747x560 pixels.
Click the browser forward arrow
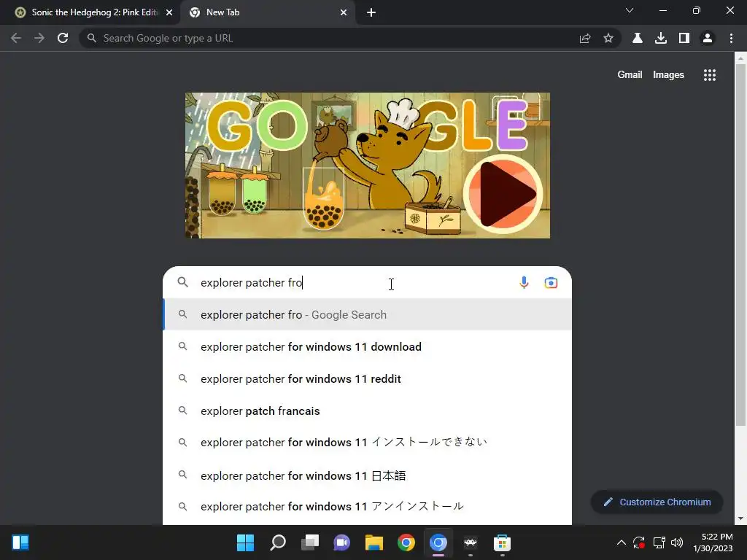39,38
